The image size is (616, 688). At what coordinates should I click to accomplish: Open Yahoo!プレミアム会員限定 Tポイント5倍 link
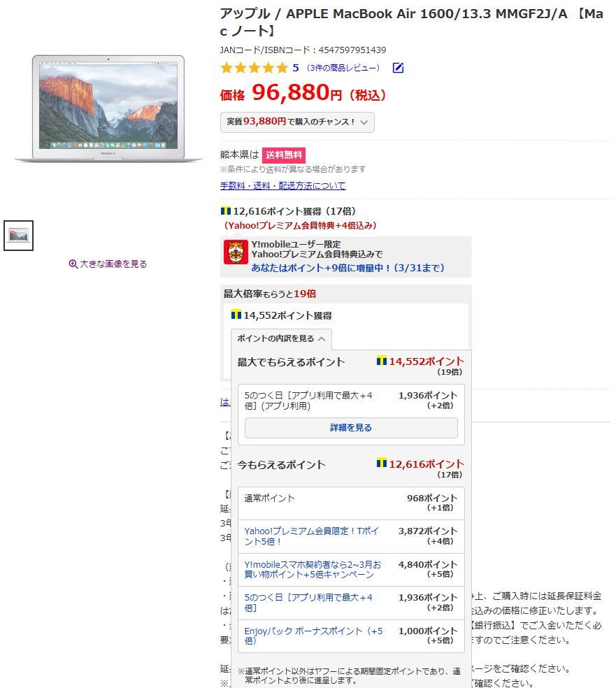coord(311,536)
